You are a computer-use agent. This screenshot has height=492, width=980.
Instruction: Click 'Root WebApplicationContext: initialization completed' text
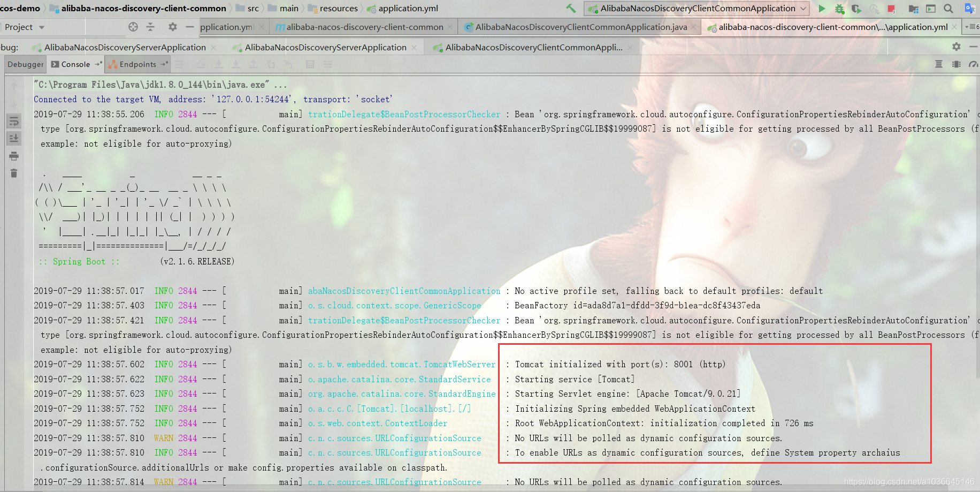[x=664, y=423]
